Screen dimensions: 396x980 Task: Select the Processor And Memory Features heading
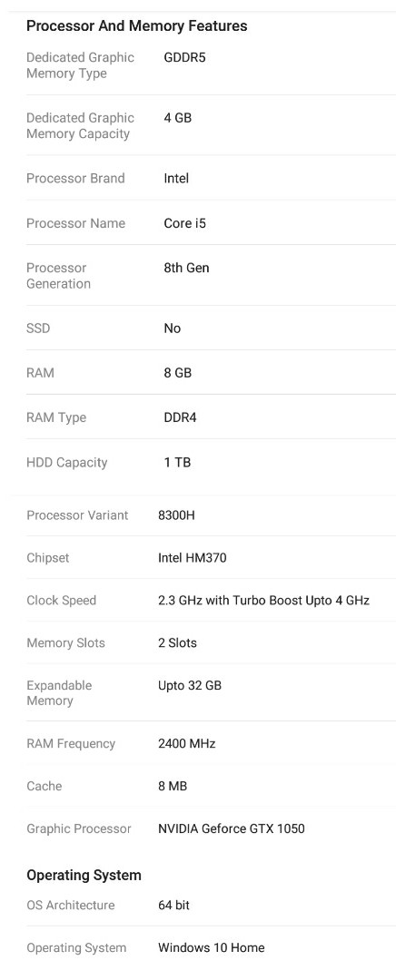click(136, 26)
